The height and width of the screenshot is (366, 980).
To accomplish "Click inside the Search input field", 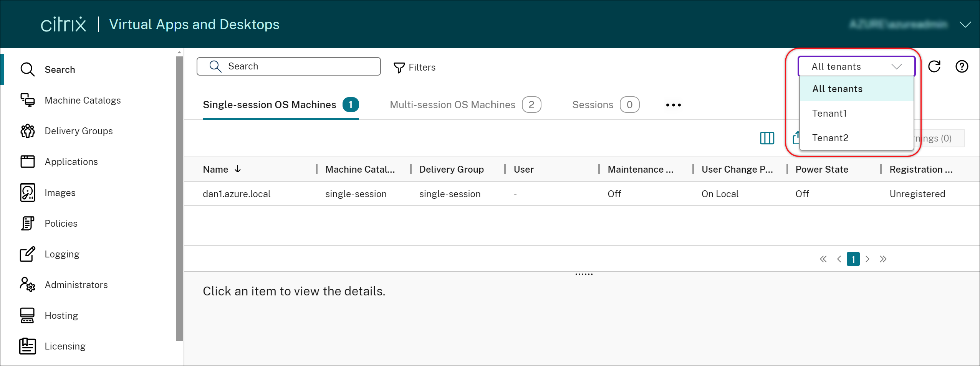I will tap(296, 66).
